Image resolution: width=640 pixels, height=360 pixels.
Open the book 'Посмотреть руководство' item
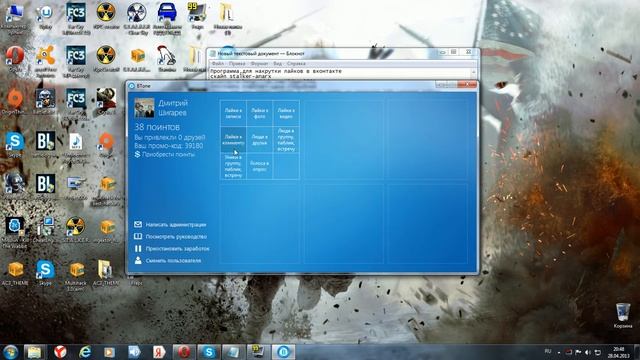171,236
